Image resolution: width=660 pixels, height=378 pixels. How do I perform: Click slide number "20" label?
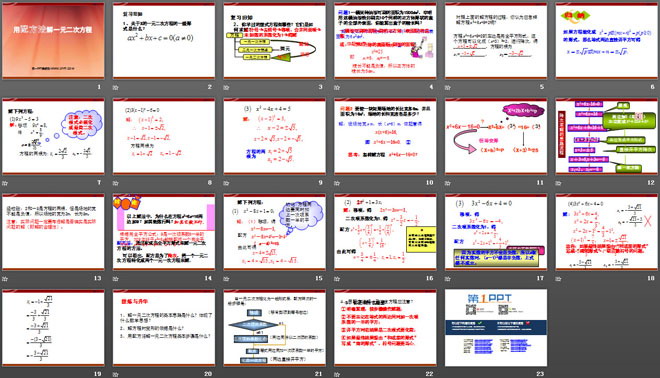[x=208, y=374]
